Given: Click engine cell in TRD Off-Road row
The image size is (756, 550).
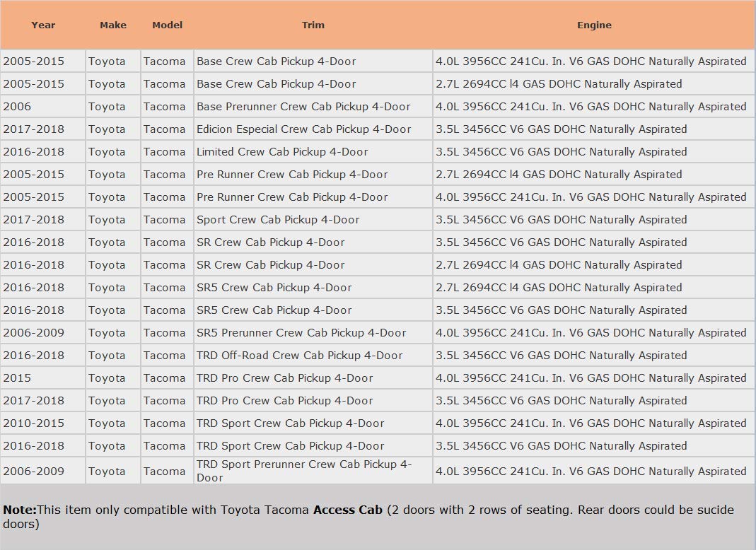Looking at the screenshot, I should 593,356.
